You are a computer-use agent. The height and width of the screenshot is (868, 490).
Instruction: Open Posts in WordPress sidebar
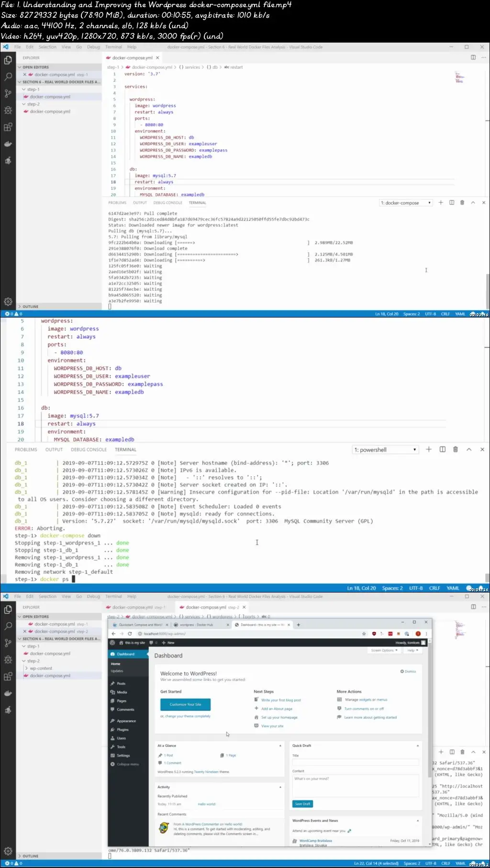(x=121, y=684)
